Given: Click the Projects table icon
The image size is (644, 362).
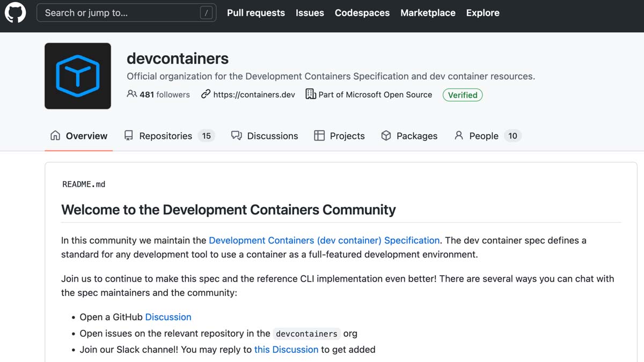Looking at the screenshot, I should (319, 136).
